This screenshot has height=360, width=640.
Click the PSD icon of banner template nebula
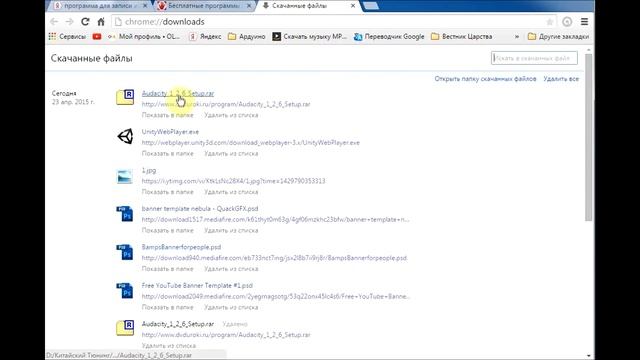(125, 213)
